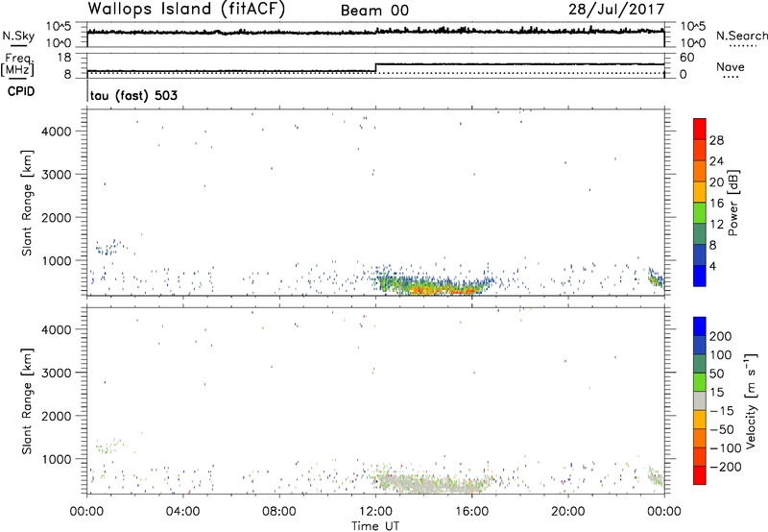The height and width of the screenshot is (532, 768).
Task: Select the "Beam 00" label
Action: 374,11
